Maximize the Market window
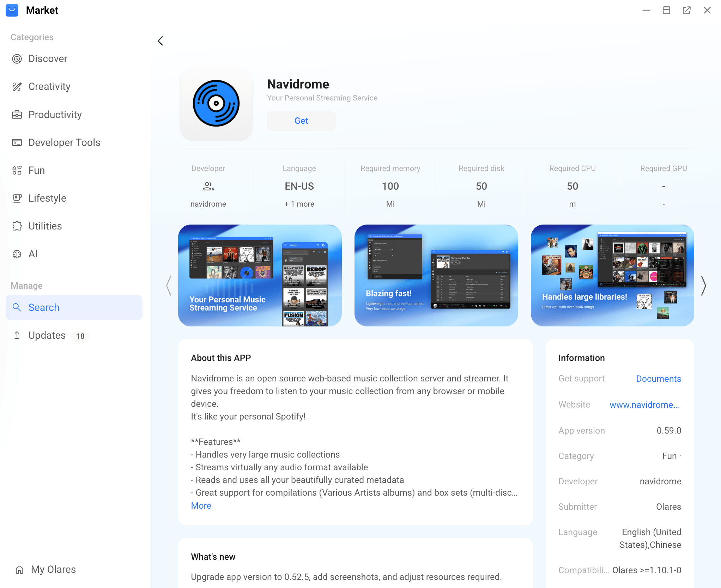721x588 pixels. (666, 10)
